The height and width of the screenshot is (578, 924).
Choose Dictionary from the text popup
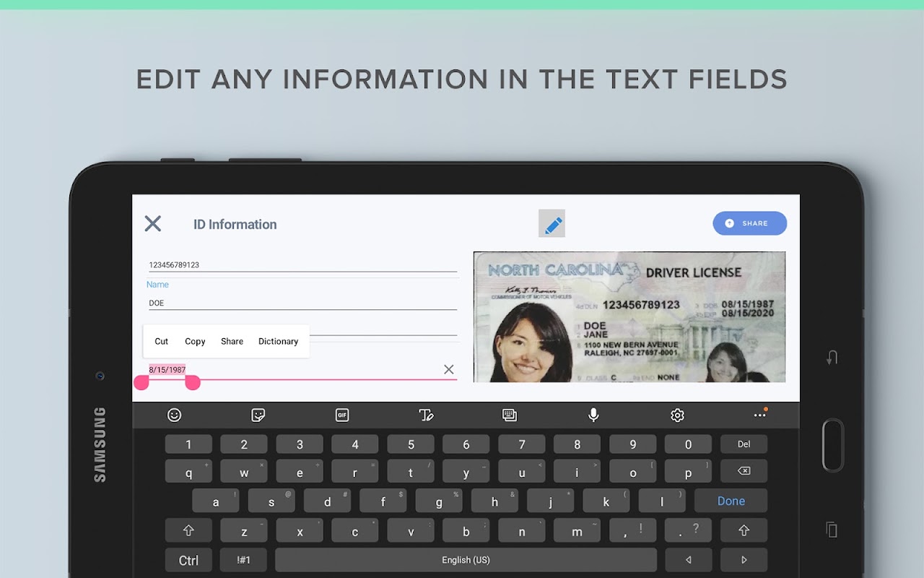278,341
